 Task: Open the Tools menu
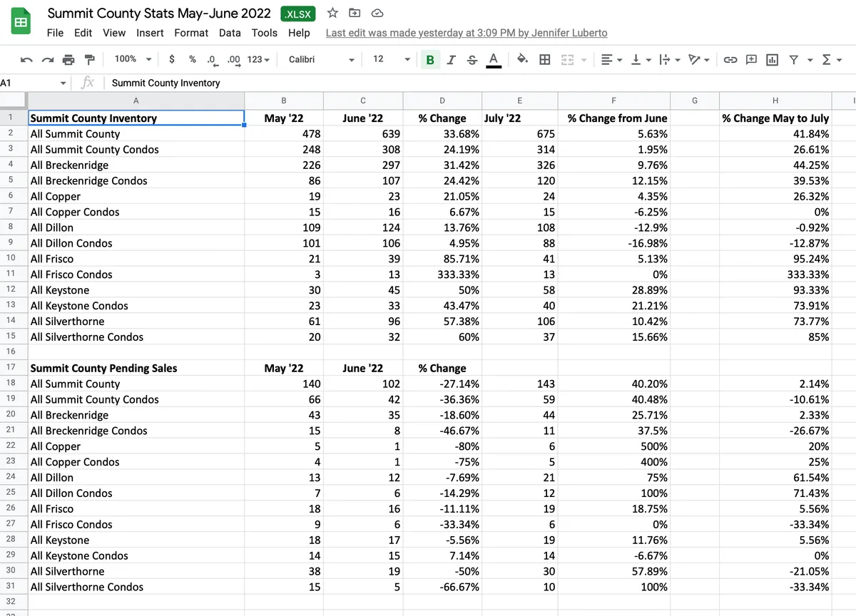coord(264,33)
